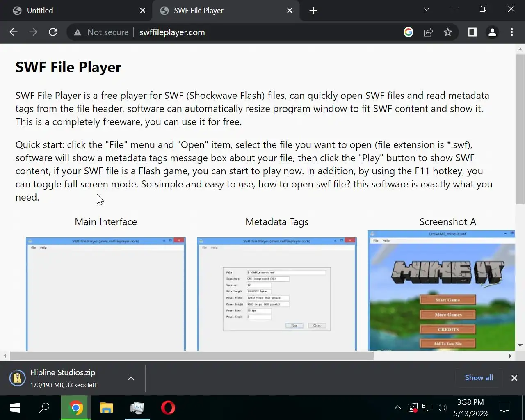Open the tab search dropdown chevron
The height and width of the screenshot is (420, 525).
tap(427, 9)
